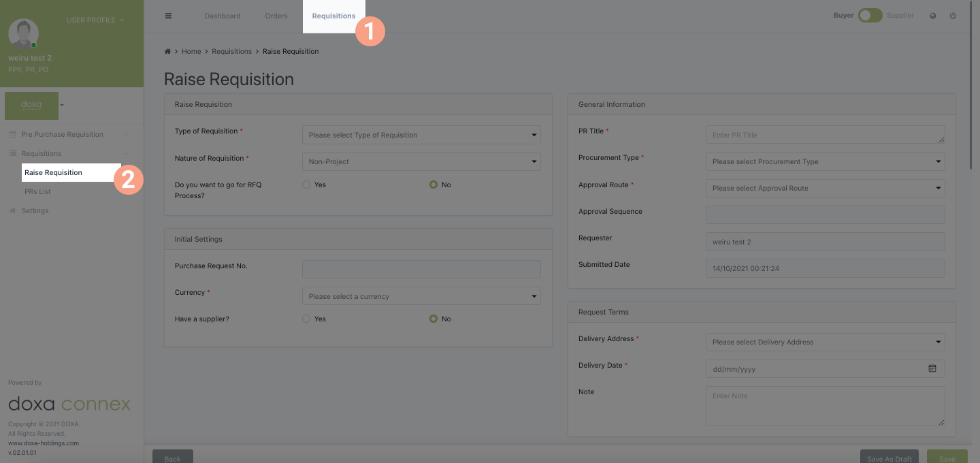Image resolution: width=980 pixels, height=463 pixels.
Task: Open the Type of Requisition dropdown
Action: coord(421,135)
